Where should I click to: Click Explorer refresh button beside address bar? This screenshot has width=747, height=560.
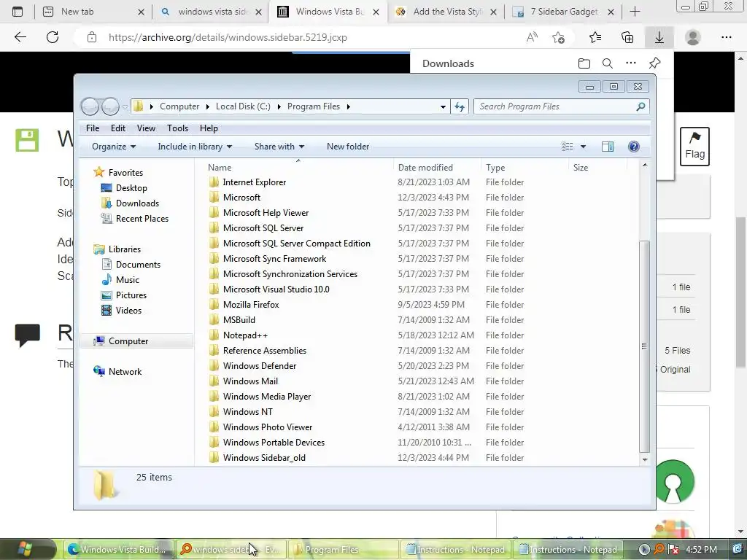460,106
